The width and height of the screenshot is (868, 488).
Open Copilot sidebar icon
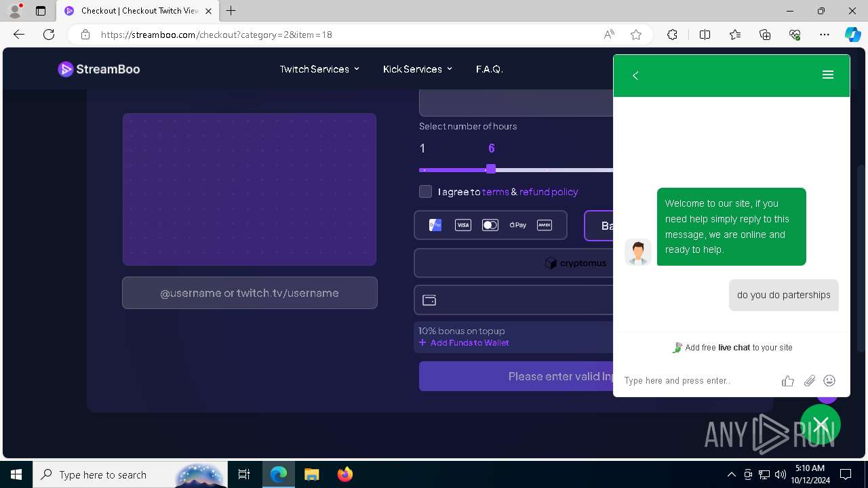coord(853,35)
